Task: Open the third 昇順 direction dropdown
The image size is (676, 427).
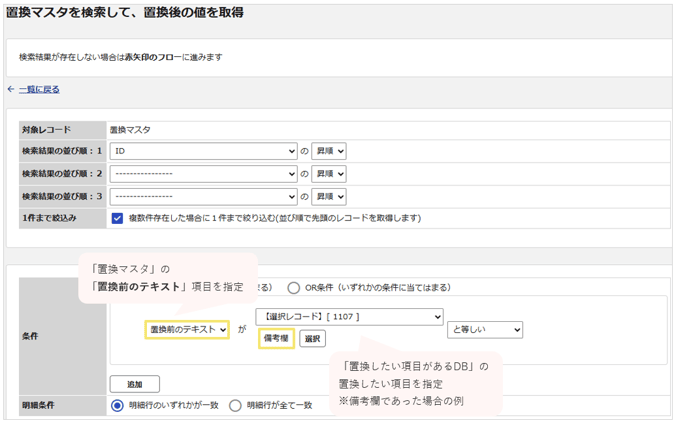Action: point(329,197)
